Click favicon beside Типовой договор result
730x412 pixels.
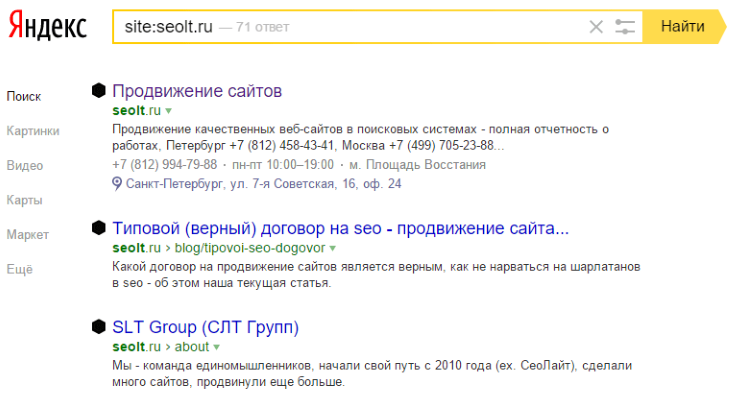tap(99, 228)
